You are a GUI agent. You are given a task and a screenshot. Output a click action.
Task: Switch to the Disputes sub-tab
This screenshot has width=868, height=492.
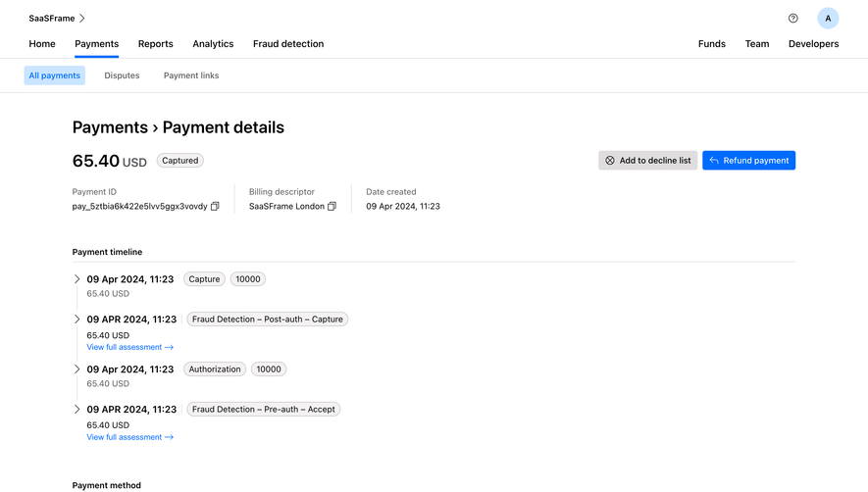coord(122,75)
